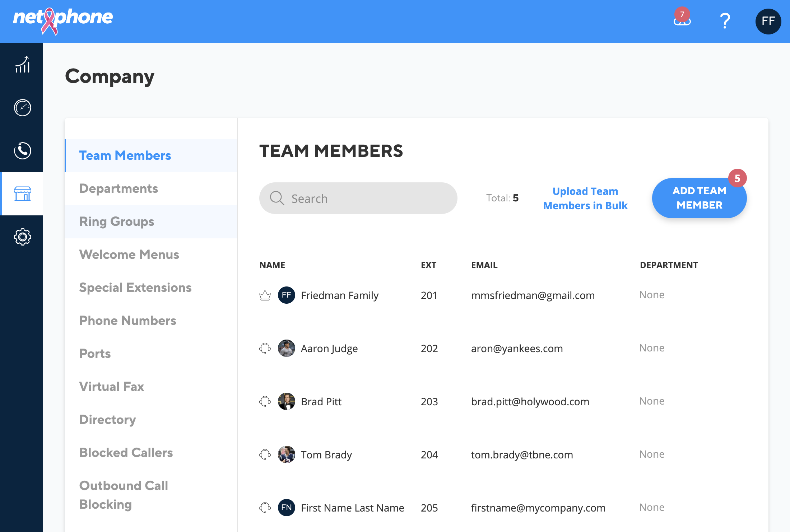790x532 pixels.
Task: Select the Company storefront sidebar icon
Action: click(22, 194)
